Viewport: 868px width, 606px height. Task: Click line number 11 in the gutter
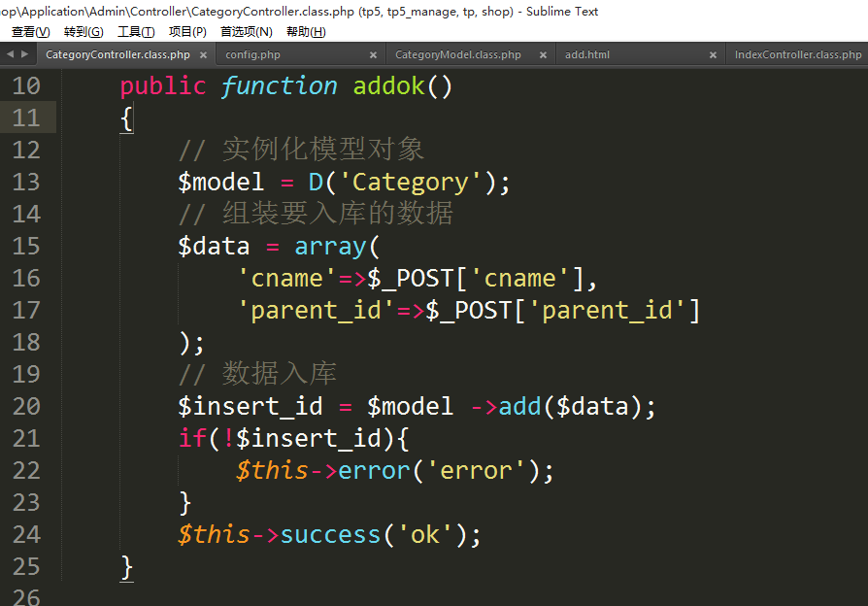click(x=27, y=118)
